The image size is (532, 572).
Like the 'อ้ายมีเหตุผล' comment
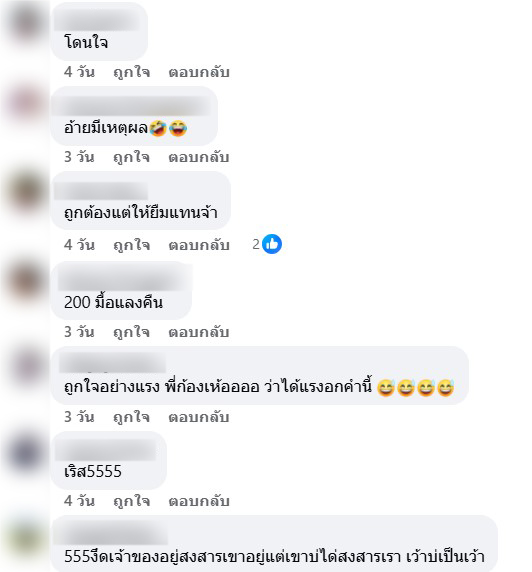click(x=131, y=157)
